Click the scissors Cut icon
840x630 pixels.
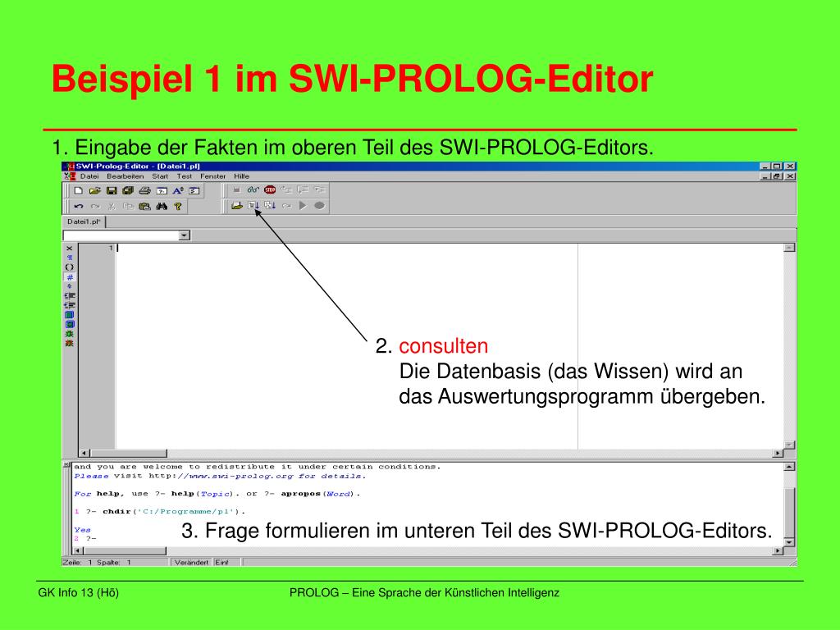[x=112, y=206]
